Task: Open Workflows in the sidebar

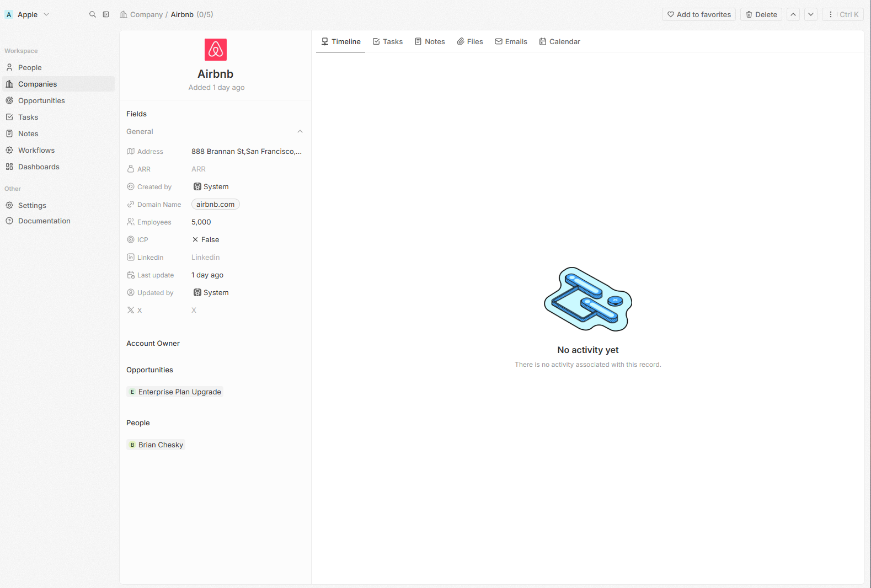Action: (x=57, y=150)
